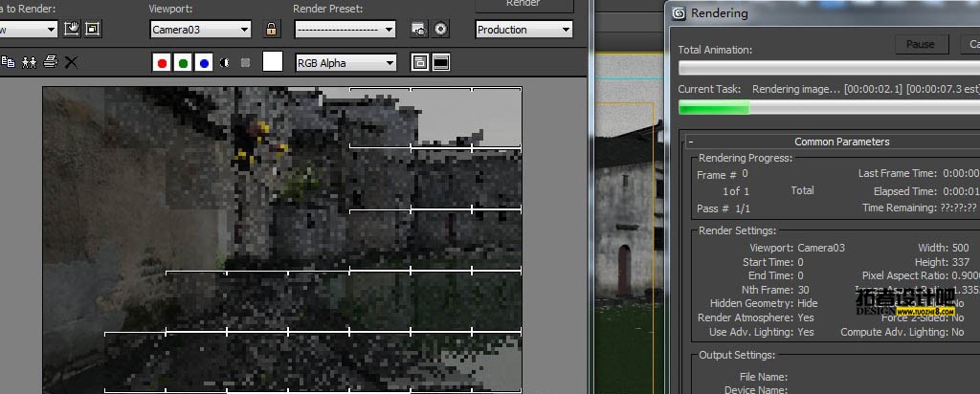
Task: Clear the rendered frame with X icon
Action: (x=71, y=62)
